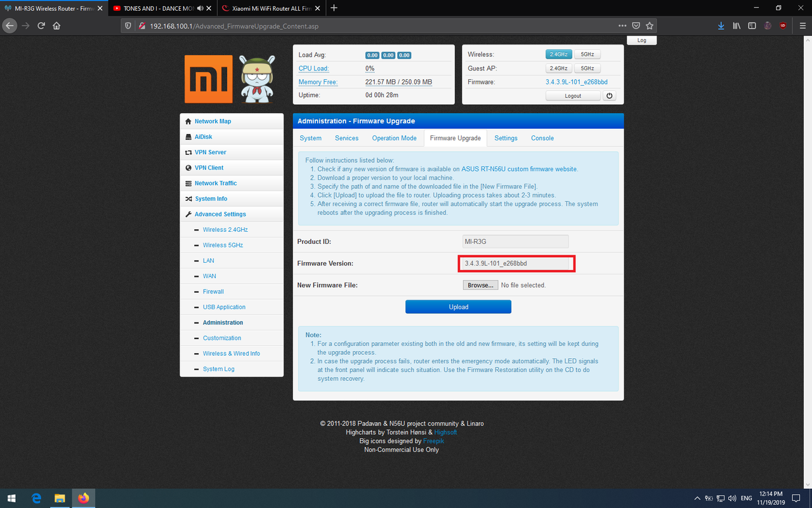Switch to Xiaomi Mi WiFi Router tab
This screenshot has width=812, height=508.
click(x=271, y=8)
